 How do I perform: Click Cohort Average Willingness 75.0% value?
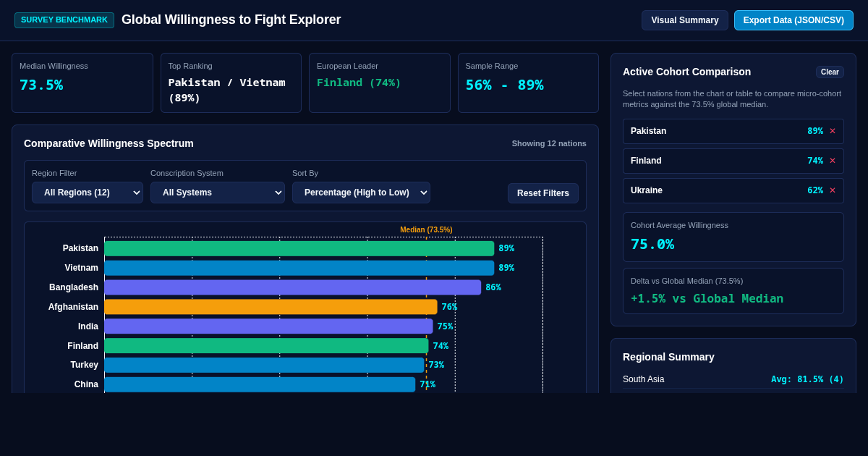pos(652,244)
